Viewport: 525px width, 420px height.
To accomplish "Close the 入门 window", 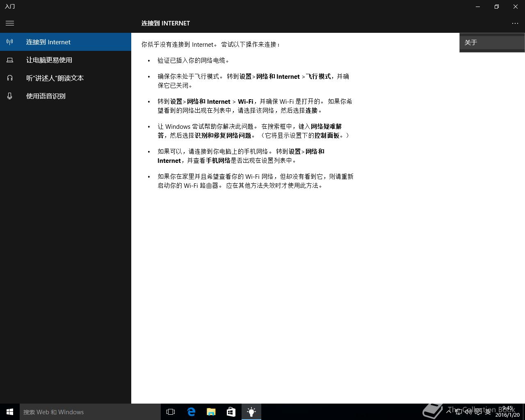I will tap(516, 7).
